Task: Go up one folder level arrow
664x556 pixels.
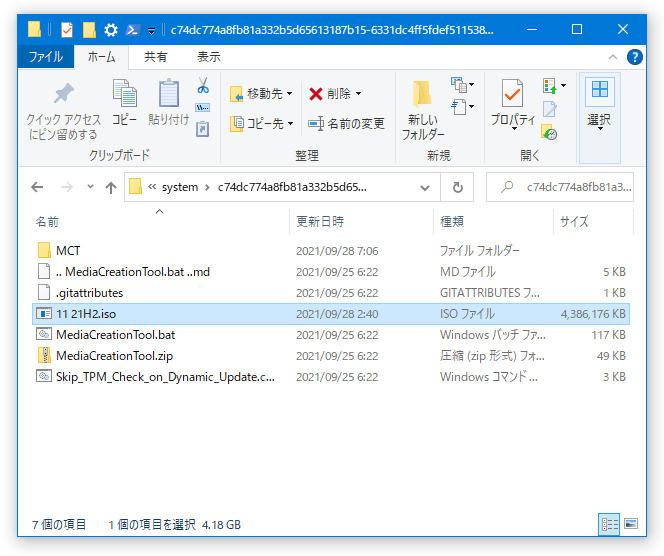Action: click(111, 187)
